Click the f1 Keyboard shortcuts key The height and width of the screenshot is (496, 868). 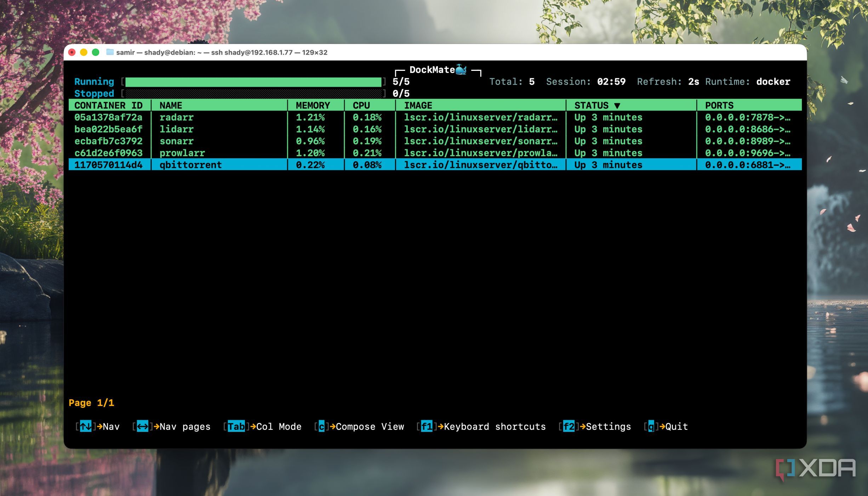pyautogui.click(x=427, y=426)
